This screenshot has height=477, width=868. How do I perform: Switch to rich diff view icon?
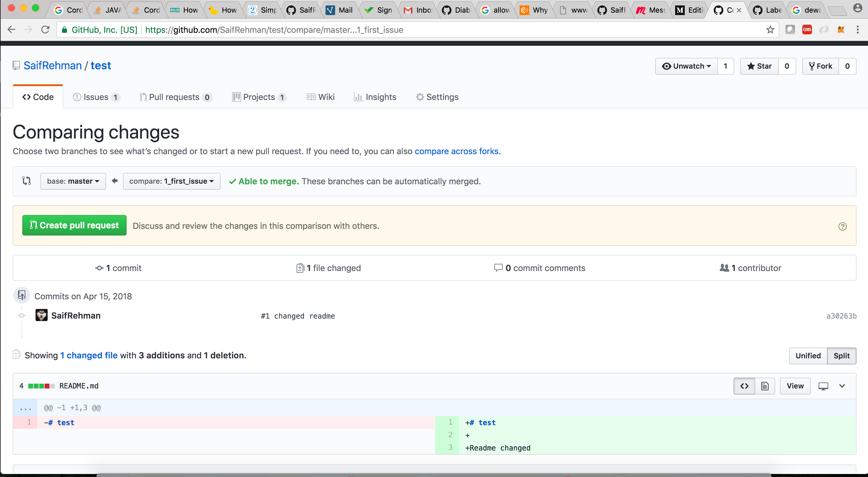pyautogui.click(x=765, y=386)
